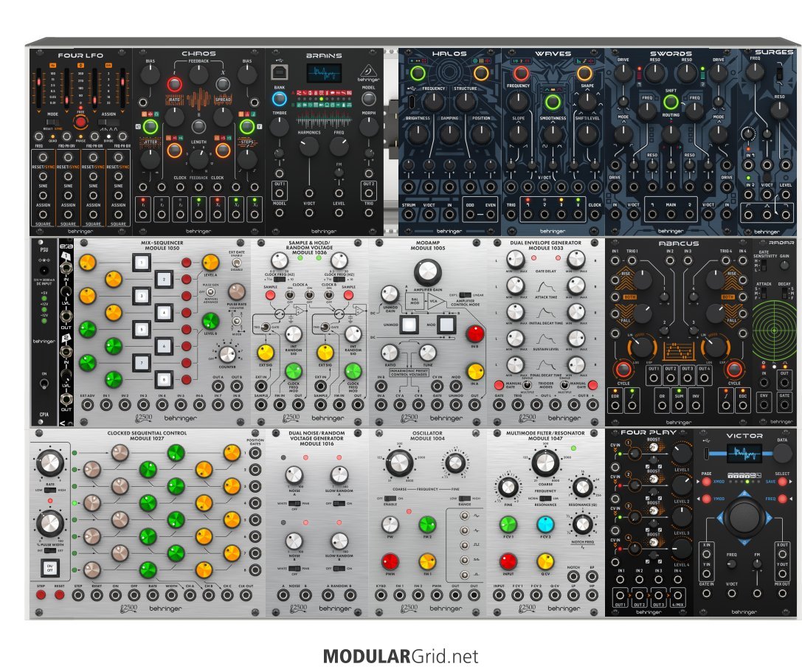This screenshot has height=672, width=802.
Task: Click the MIX OUT jack on Victor
Action: coord(782,594)
